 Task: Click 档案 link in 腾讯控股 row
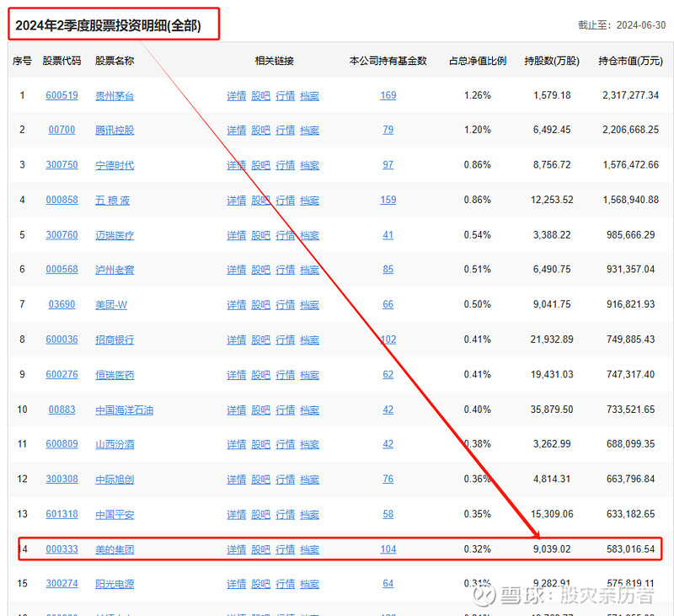309,131
